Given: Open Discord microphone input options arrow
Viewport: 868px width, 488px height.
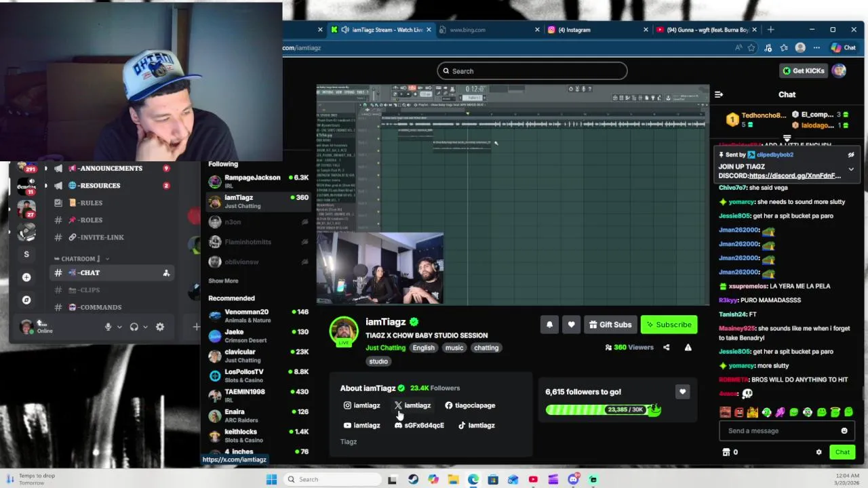Looking at the screenshot, I should [119, 327].
